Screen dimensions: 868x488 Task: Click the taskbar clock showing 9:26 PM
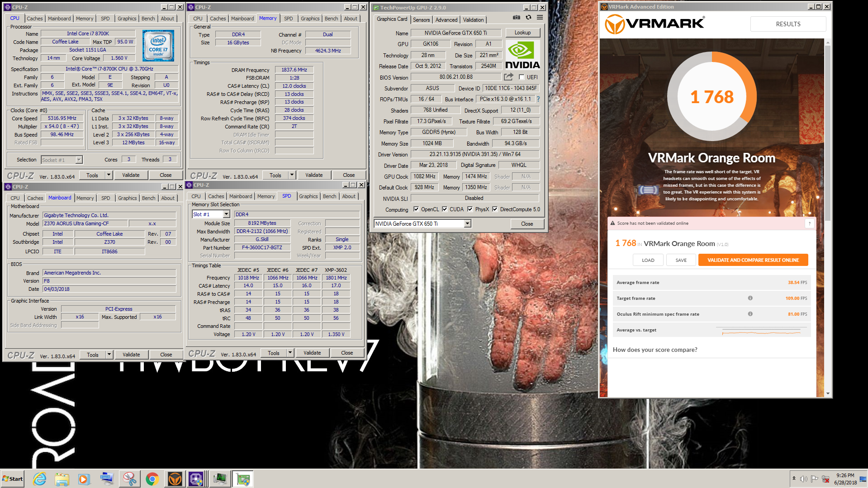(x=845, y=479)
